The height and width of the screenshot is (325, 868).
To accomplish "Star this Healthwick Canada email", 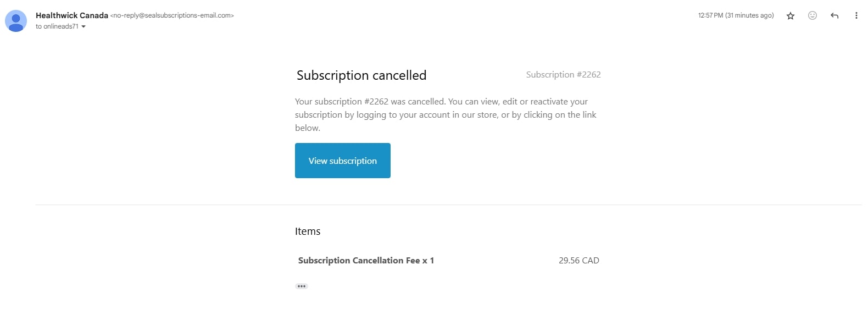I will click(791, 16).
